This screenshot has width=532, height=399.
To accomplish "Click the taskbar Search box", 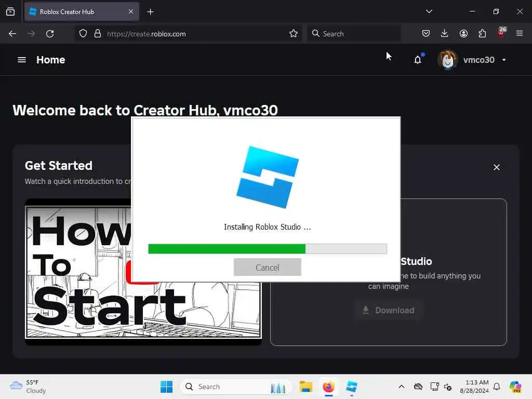I will click(x=236, y=387).
